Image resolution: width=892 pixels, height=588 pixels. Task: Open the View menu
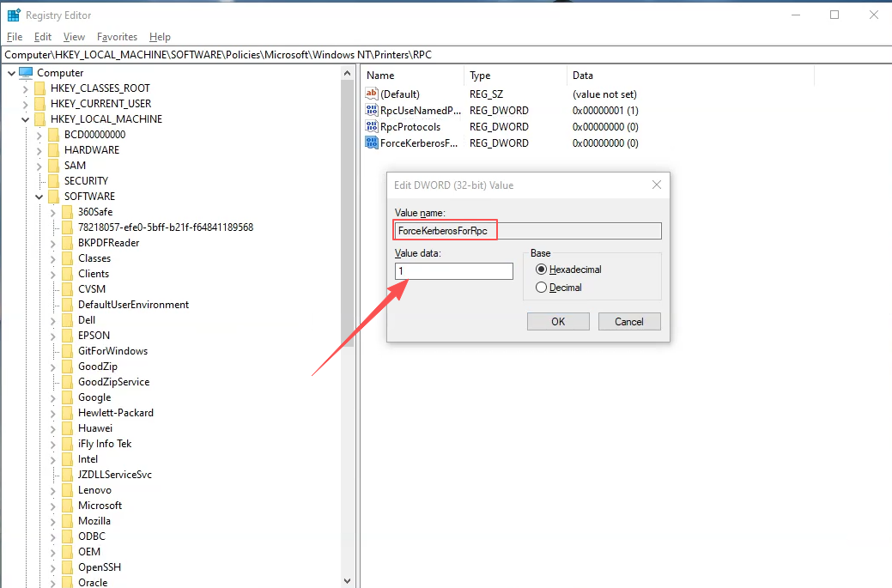point(74,37)
